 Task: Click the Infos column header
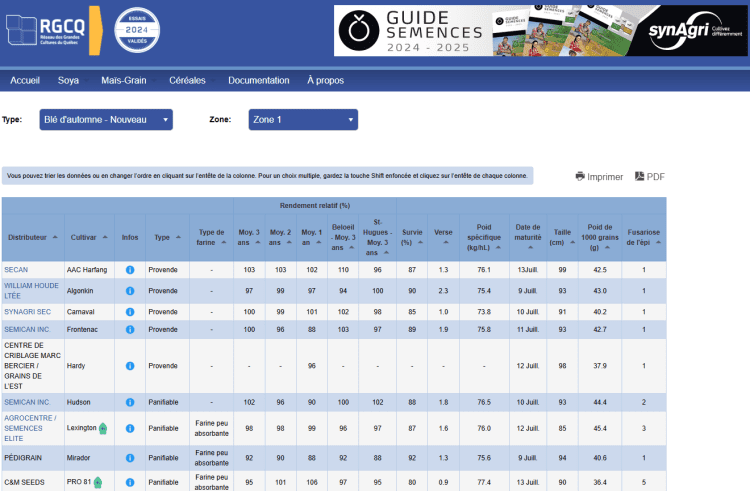(130, 238)
